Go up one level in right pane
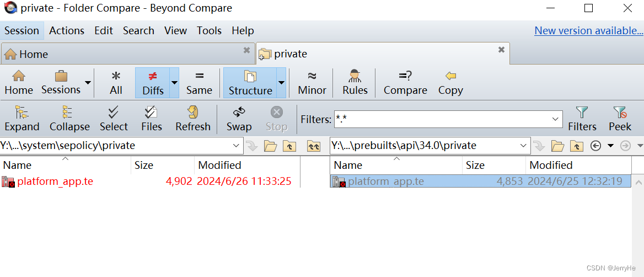Image resolution: width=644 pixels, height=277 pixels. [577, 146]
